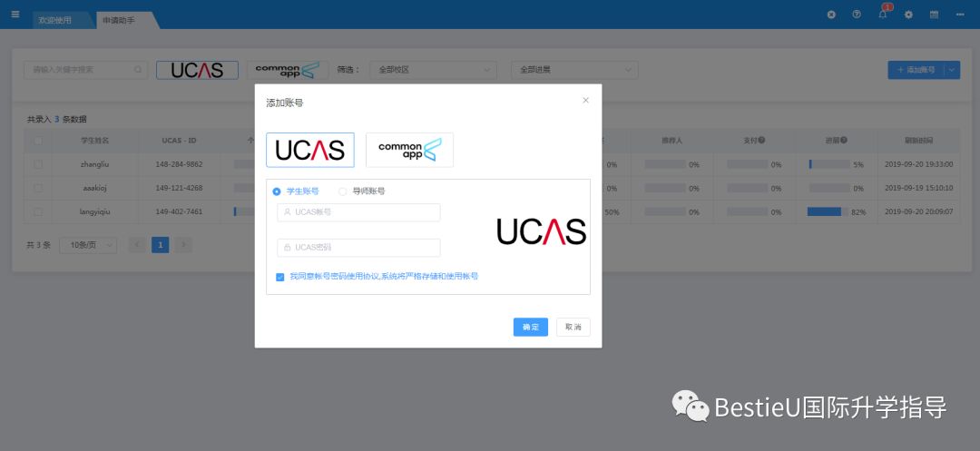
Task: Click the help icon beside 进展 column header
Action: coord(844,140)
